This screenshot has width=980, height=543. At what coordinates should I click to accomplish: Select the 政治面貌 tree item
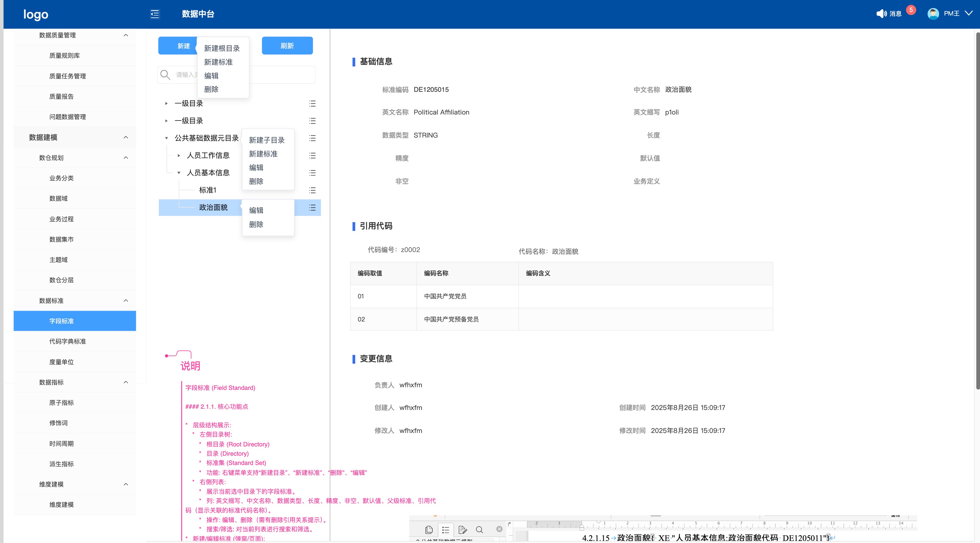click(213, 208)
